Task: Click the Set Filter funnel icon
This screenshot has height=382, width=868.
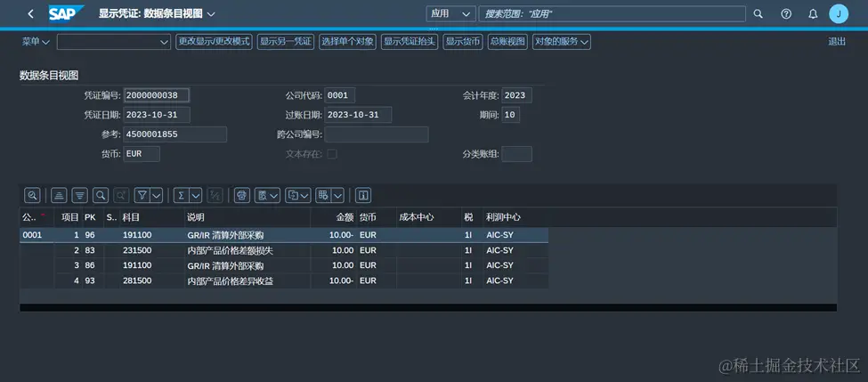Action: point(142,195)
